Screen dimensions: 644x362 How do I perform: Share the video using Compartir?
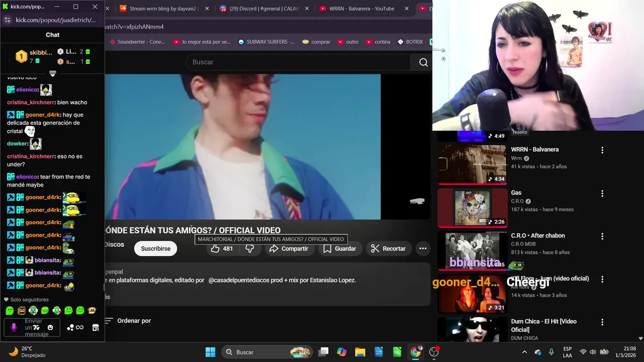289,248
